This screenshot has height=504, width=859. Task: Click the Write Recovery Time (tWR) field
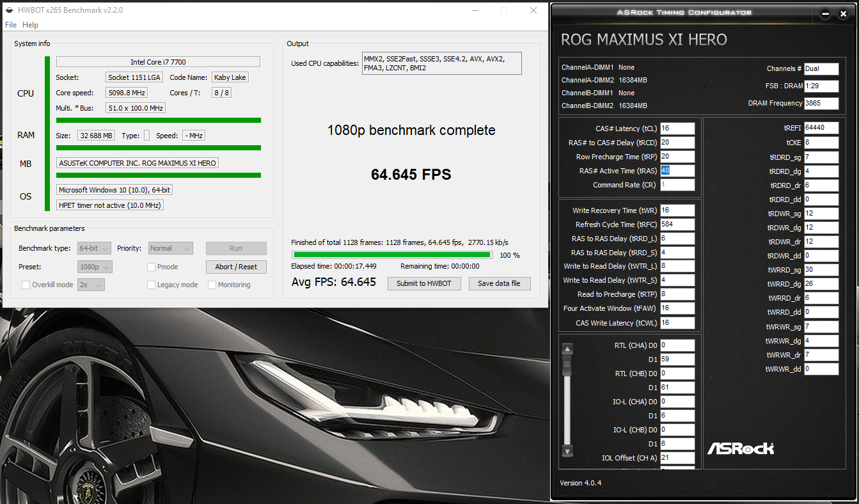[x=677, y=210]
